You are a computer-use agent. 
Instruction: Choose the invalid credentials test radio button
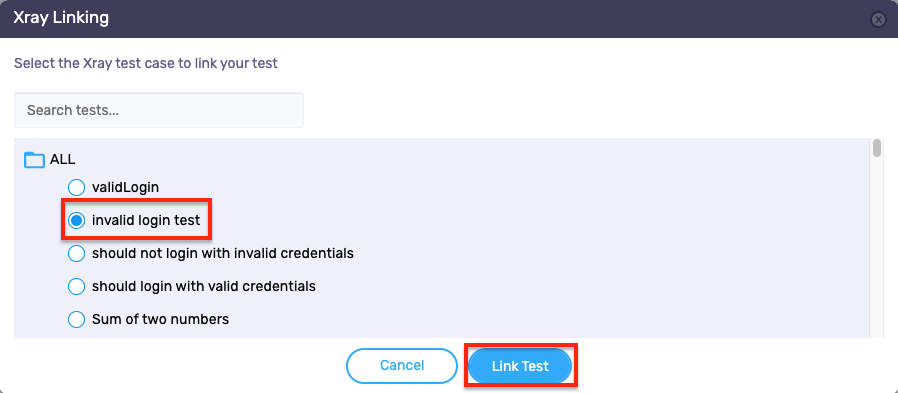tap(76, 253)
